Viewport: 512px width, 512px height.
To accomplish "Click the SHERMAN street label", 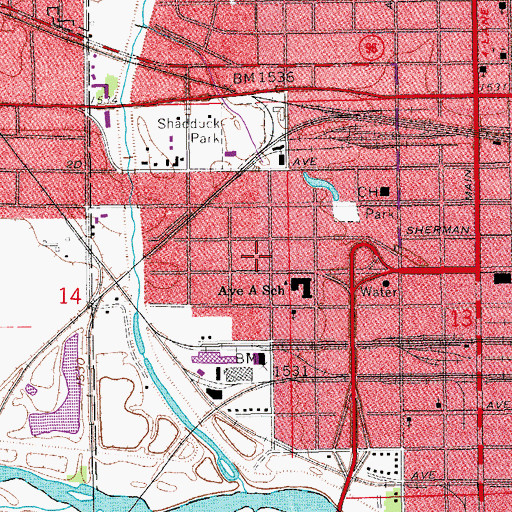I will click(x=438, y=230).
